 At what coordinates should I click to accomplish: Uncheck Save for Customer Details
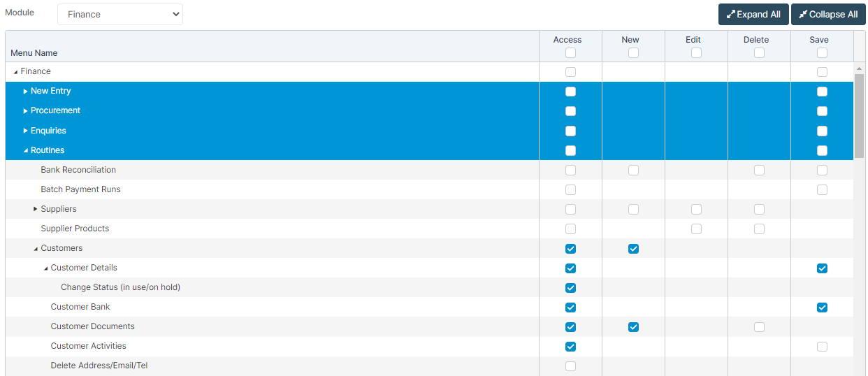[x=822, y=268]
